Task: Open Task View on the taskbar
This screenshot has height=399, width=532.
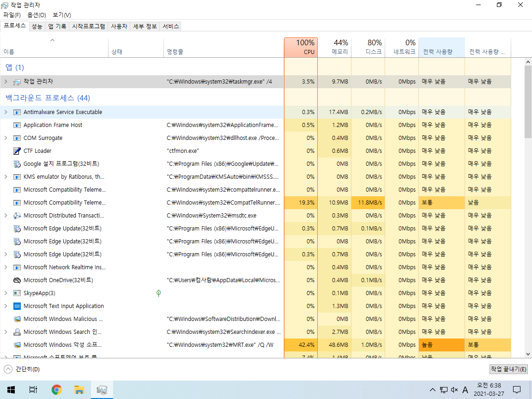Action: 33,389
